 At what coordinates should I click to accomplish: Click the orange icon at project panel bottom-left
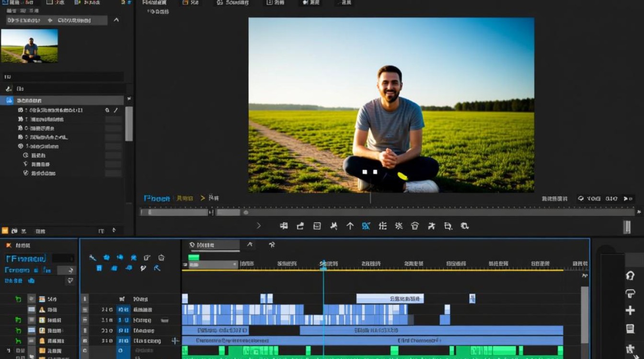click(5, 231)
